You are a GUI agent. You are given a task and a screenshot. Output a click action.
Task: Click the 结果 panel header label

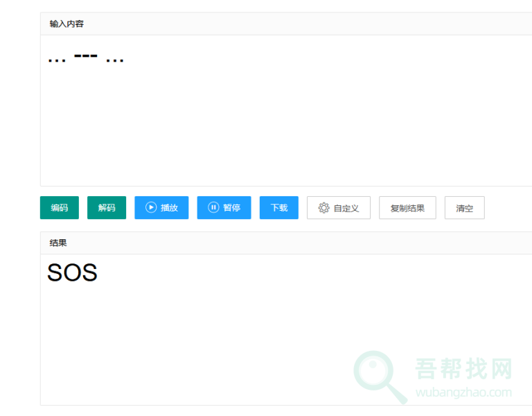[x=58, y=243]
